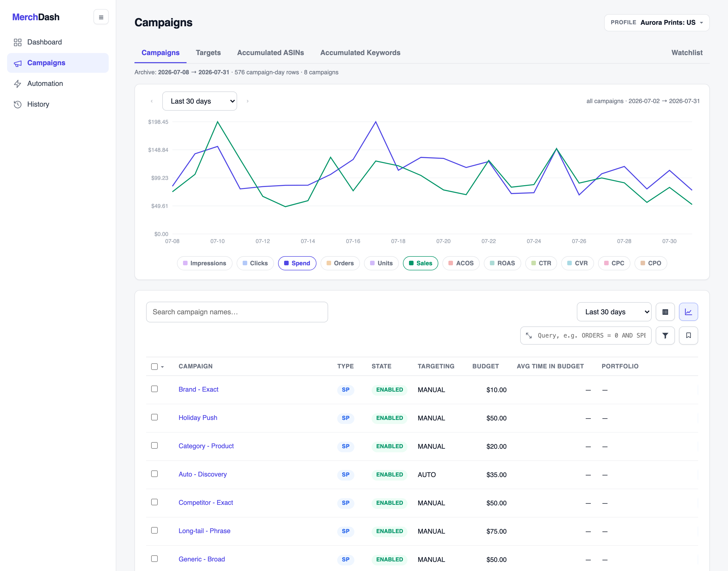The height and width of the screenshot is (571, 728).
Task: Open the filter funnel icon button
Action: (x=665, y=335)
